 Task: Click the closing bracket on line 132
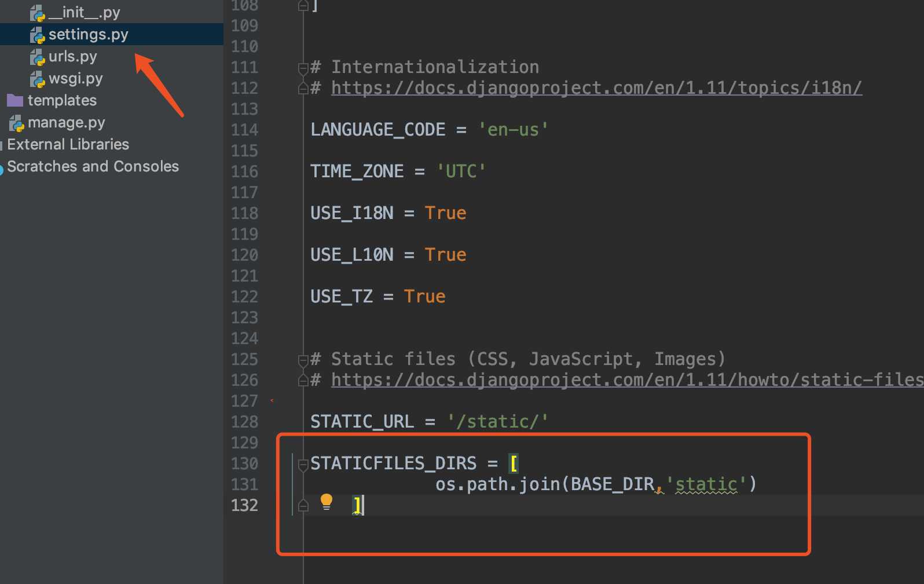(x=357, y=505)
